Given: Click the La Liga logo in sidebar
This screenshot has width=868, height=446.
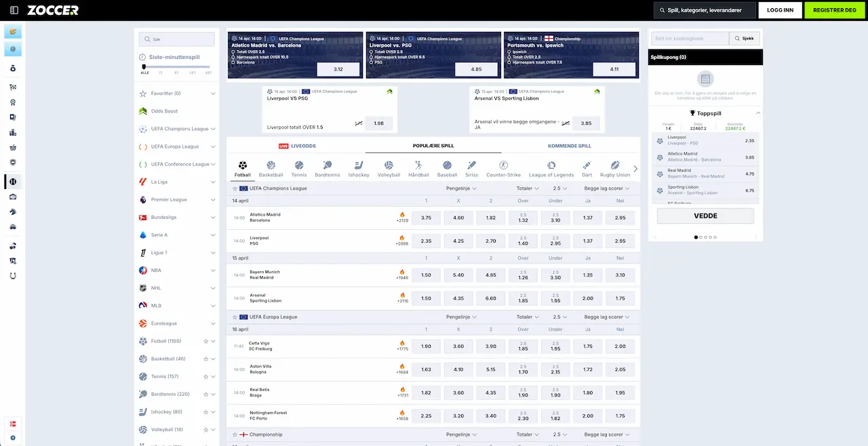Looking at the screenshot, I should coord(143,182).
